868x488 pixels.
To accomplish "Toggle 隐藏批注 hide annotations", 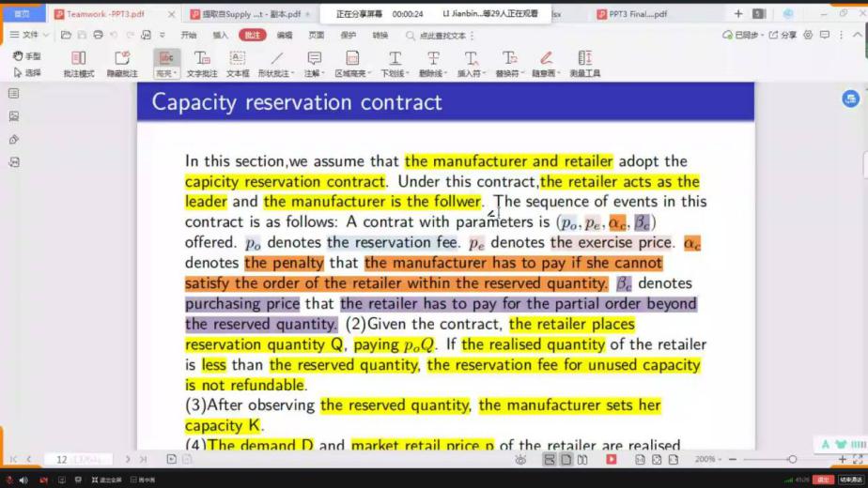I will pyautogui.click(x=121, y=63).
